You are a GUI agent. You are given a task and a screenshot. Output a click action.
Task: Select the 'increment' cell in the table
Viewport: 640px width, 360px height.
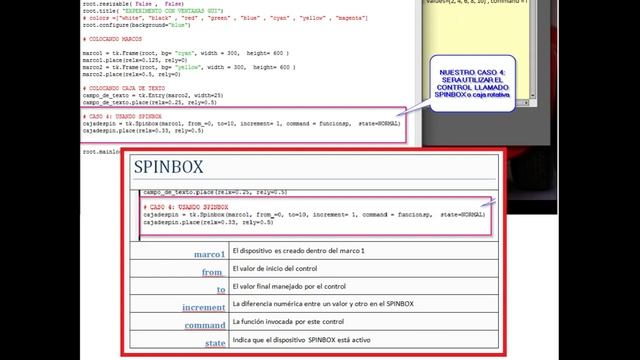[x=180, y=304]
